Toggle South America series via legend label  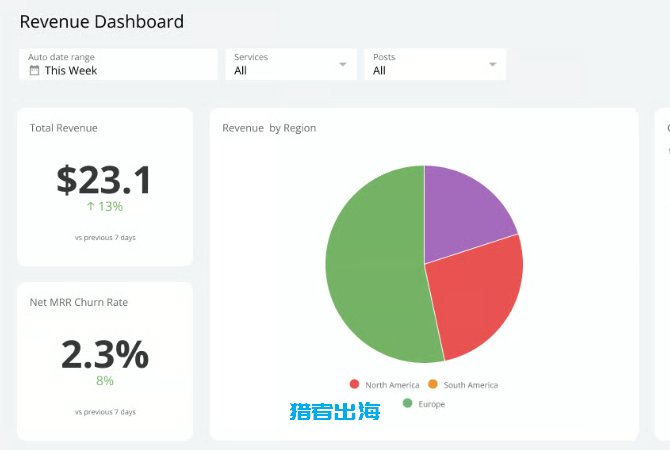point(470,385)
